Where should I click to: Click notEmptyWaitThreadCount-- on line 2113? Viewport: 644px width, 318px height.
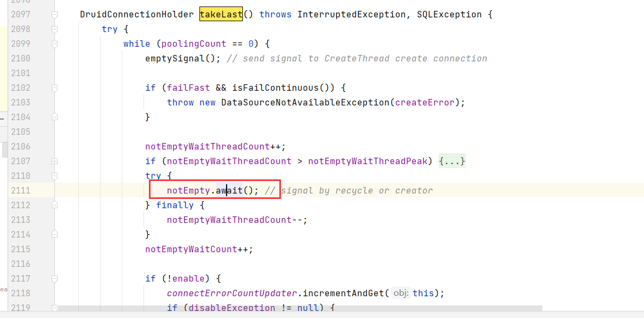(237, 220)
